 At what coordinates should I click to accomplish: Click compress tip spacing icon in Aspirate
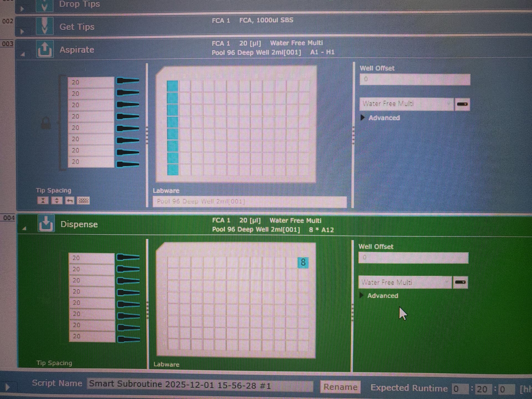click(x=43, y=200)
